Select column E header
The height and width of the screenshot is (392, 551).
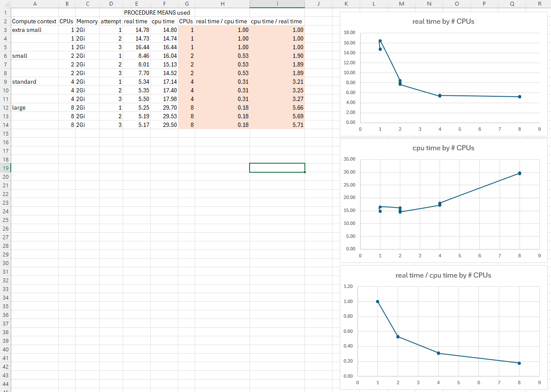click(x=136, y=4)
